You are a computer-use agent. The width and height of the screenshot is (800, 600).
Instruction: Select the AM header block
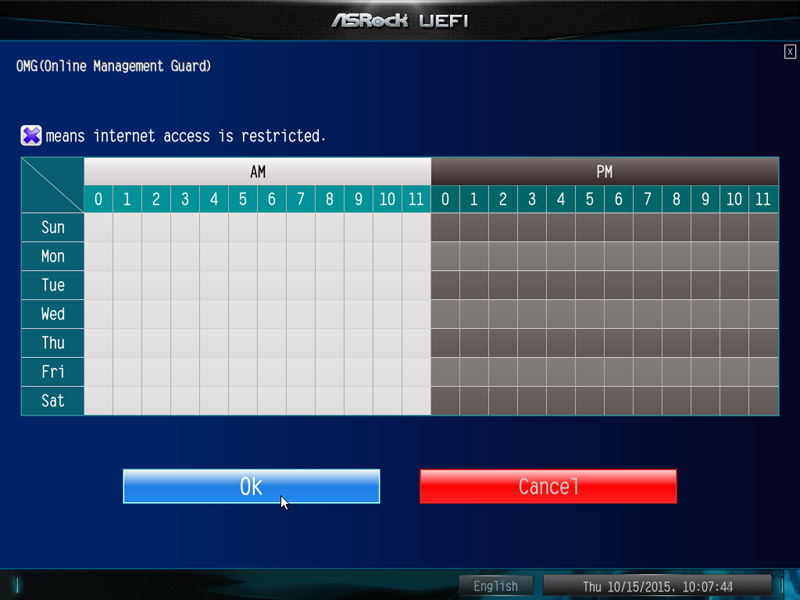[258, 171]
